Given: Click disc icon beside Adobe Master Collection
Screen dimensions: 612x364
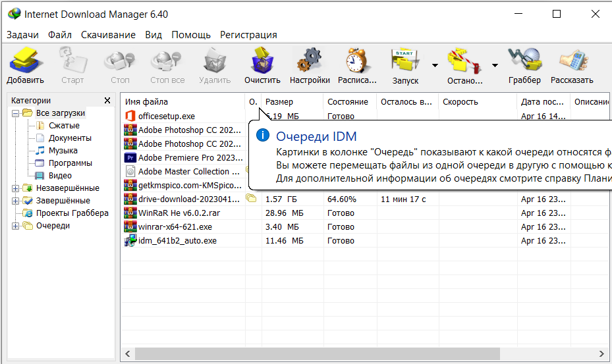Looking at the screenshot, I should [x=130, y=171].
